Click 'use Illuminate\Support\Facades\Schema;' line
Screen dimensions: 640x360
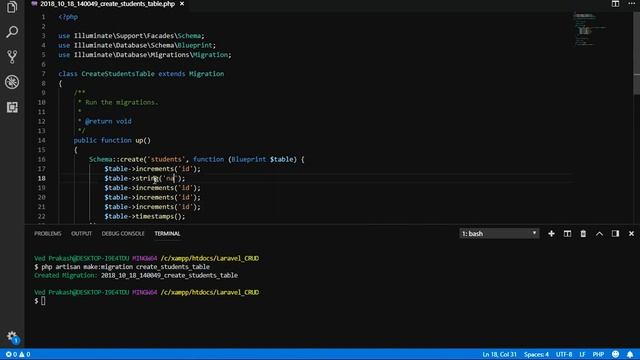[x=131, y=36]
